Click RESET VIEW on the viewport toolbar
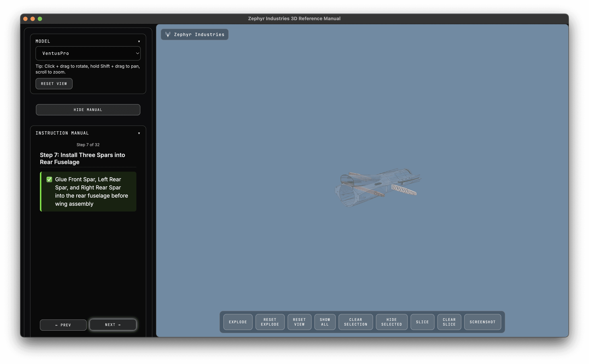This screenshot has width=589, height=364. pos(299,322)
